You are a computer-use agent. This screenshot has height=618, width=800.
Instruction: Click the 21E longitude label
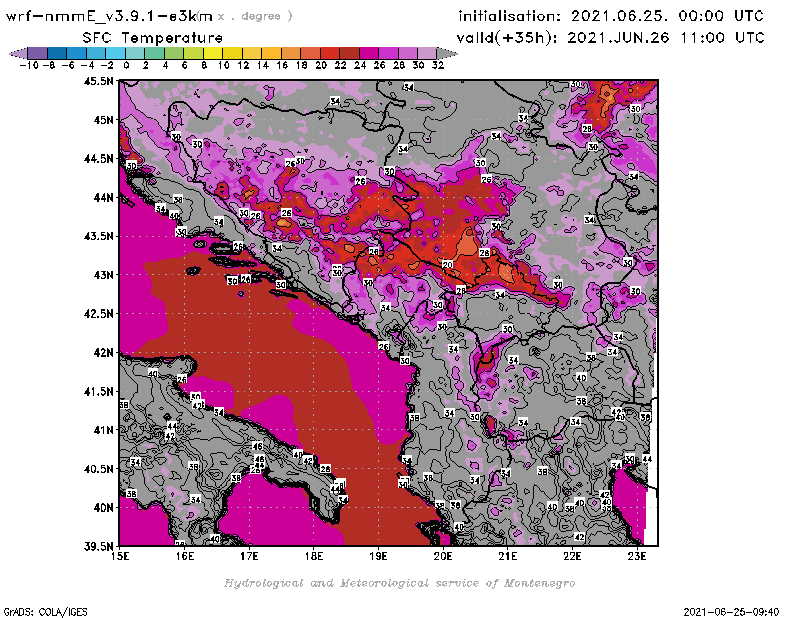click(x=508, y=556)
